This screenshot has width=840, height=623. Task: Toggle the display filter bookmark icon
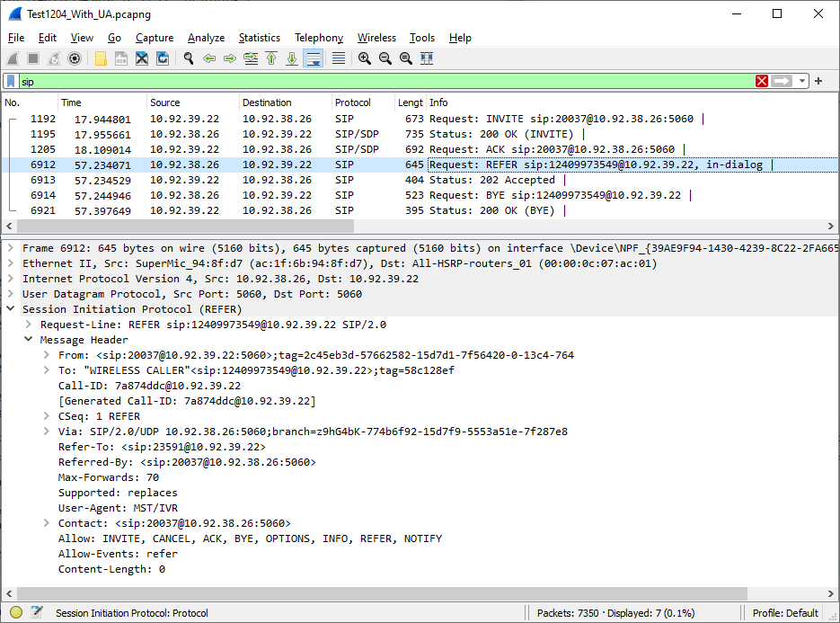(x=11, y=82)
